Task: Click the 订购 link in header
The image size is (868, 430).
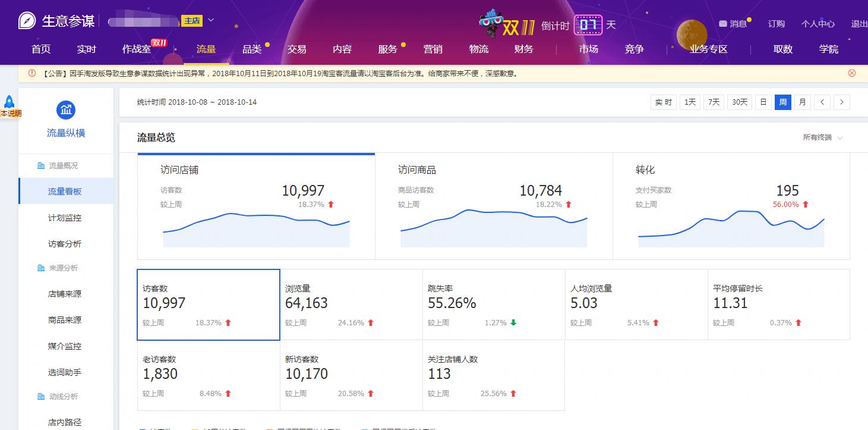Action: tap(776, 24)
